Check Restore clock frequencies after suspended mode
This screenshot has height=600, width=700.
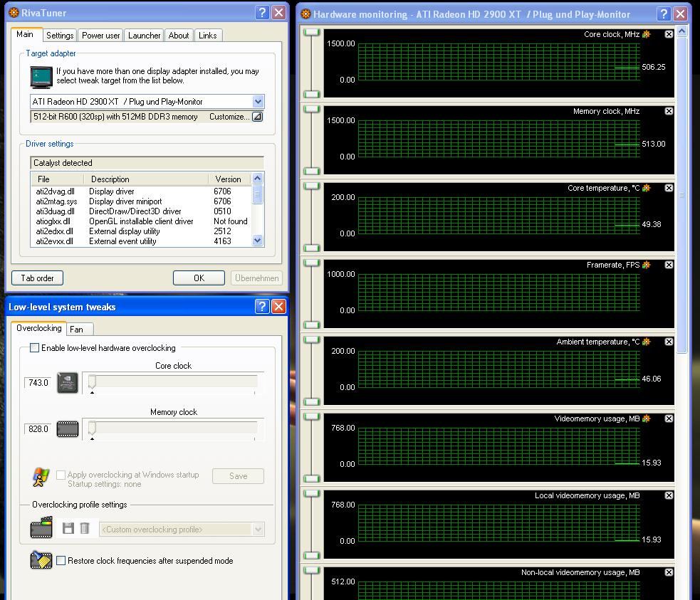(x=61, y=560)
